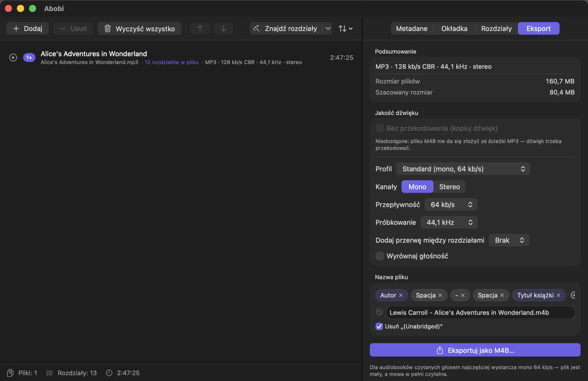Screen dimensions: 588x381
Task: Switch to the Rozdziały tab
Action: click(x=496, y=28)
